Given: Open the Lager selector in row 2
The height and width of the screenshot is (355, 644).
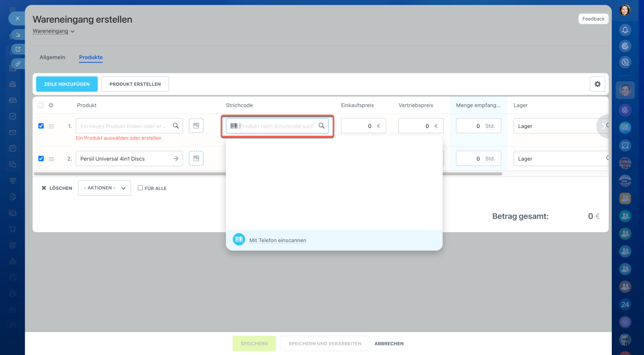Looking at the screenshot, I should point(561,159).
